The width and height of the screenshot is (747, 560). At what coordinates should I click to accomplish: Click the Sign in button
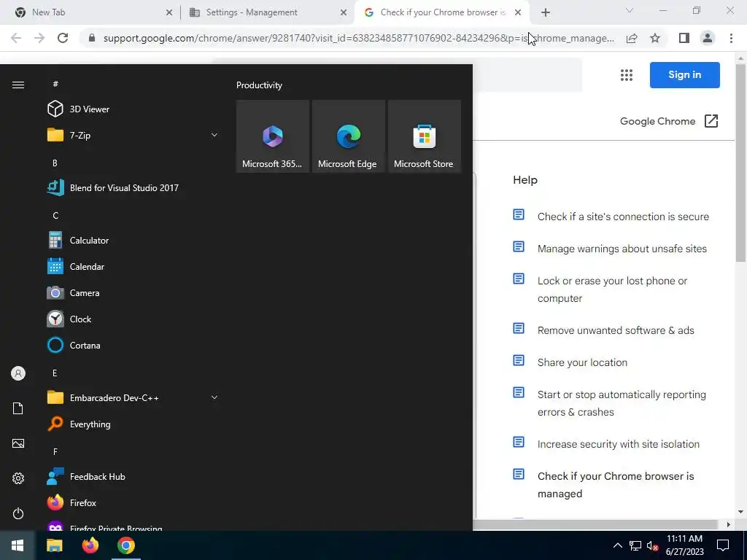[684, 75]
